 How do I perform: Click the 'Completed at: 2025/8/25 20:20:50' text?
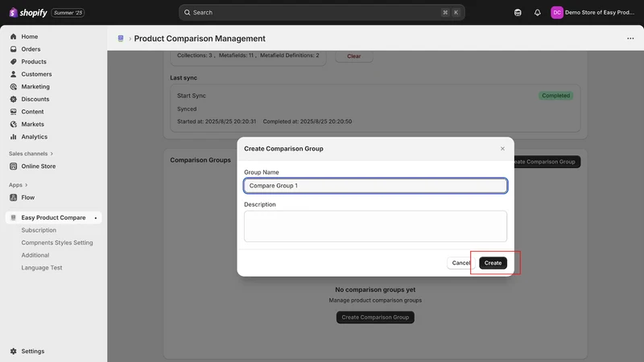(x=308, y=121)
